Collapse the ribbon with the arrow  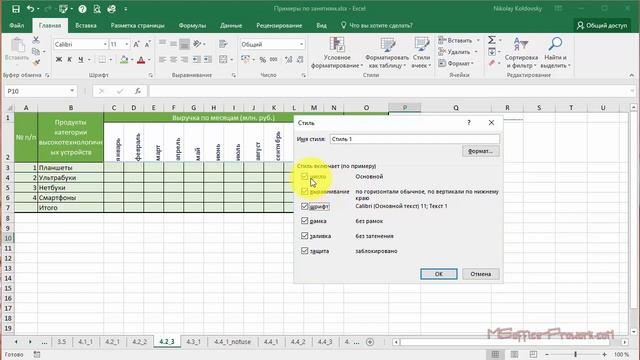coord(632,75)
